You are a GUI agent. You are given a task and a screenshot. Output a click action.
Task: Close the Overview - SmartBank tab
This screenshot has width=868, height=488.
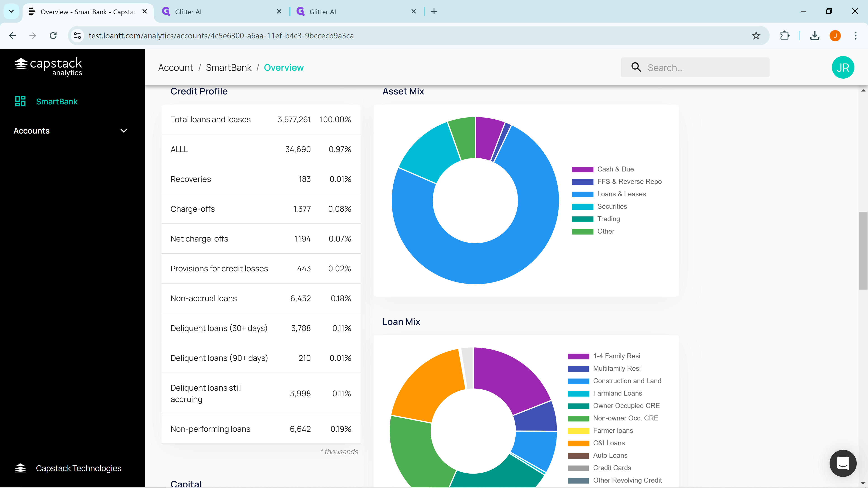coord(145,12)
